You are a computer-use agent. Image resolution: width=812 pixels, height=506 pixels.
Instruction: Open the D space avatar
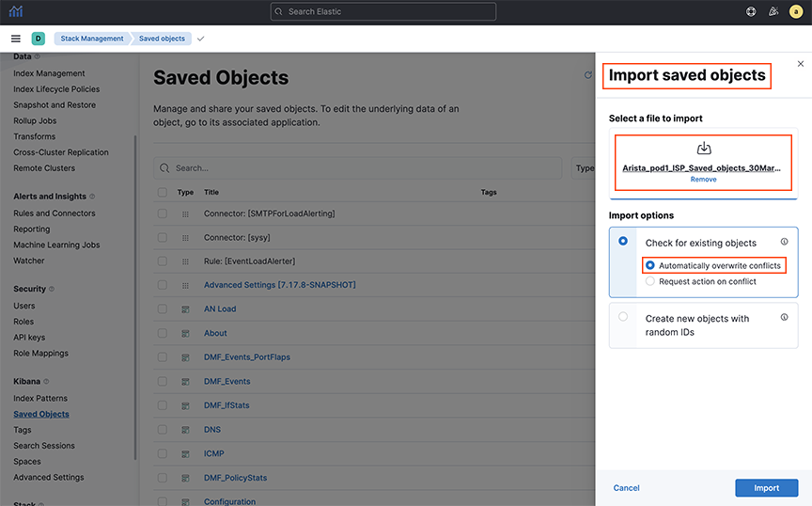(x=38, y=39)
